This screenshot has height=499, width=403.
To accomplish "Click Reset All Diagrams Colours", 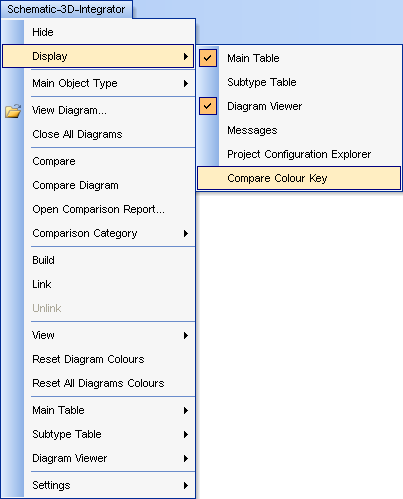I will click(x=98, y=383).
